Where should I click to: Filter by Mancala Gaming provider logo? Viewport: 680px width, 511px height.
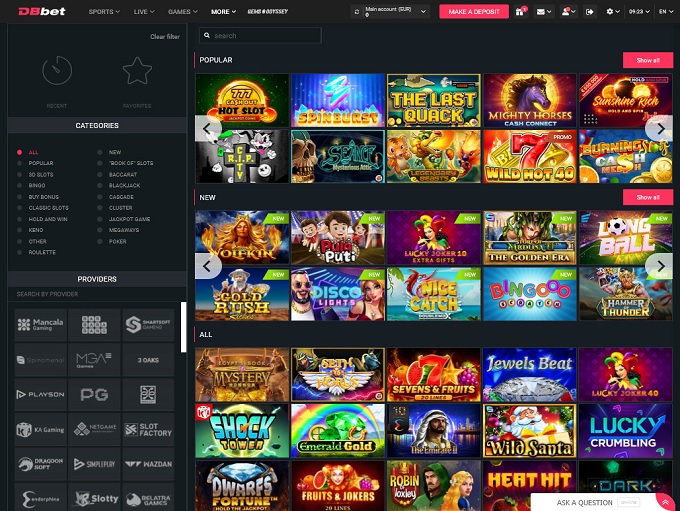39,324
